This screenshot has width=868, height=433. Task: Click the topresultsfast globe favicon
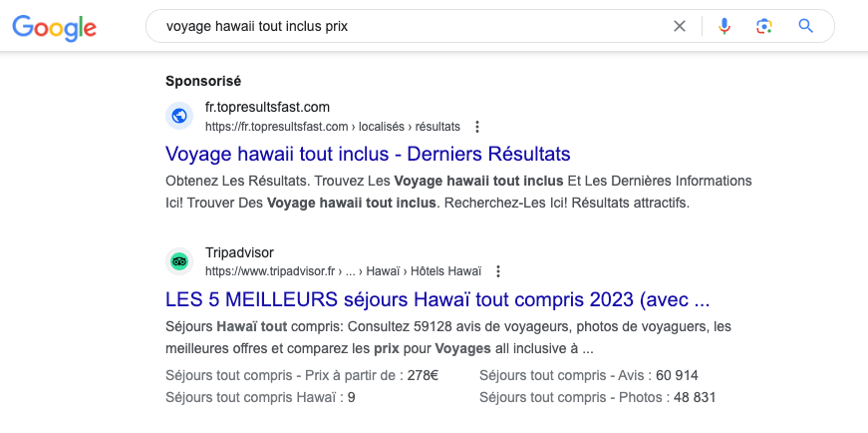pyautogui.click(x=179, y=116)
